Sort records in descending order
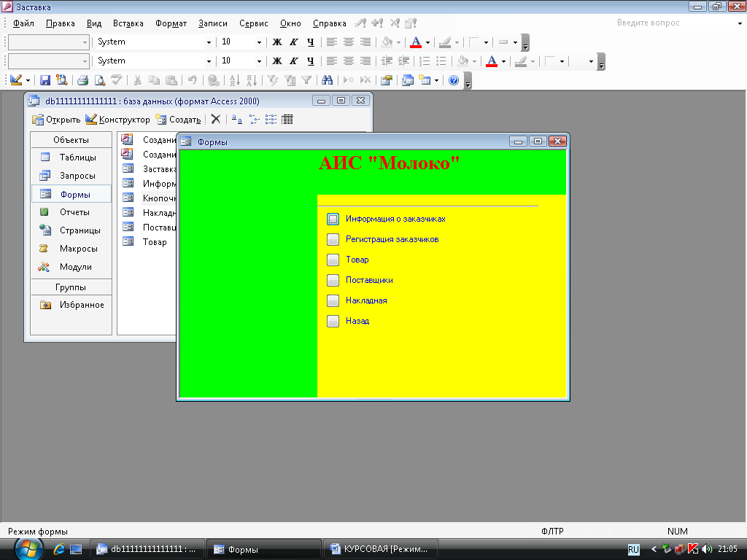The width and height of the screenshot is (747, 560). point(252,80)
